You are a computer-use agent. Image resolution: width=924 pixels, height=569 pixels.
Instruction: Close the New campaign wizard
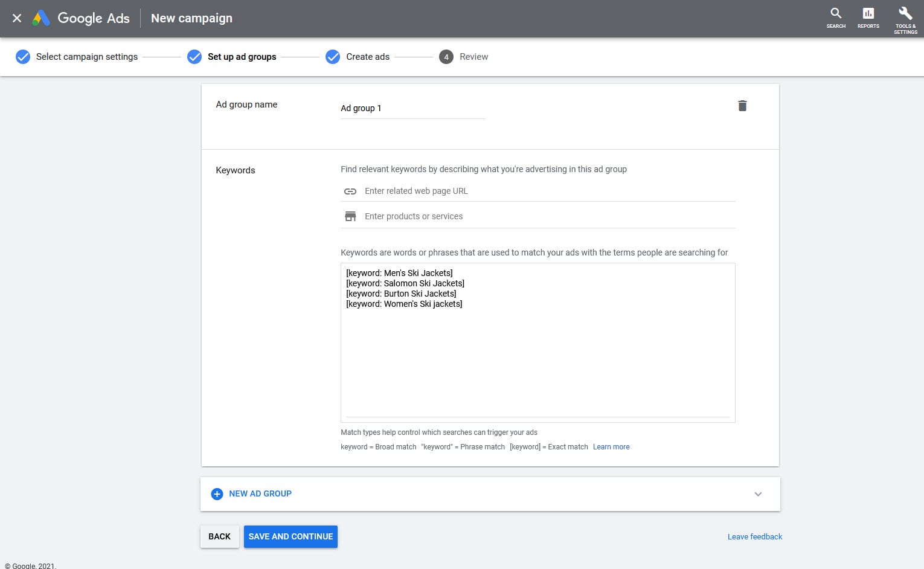(x=17, y=18)
